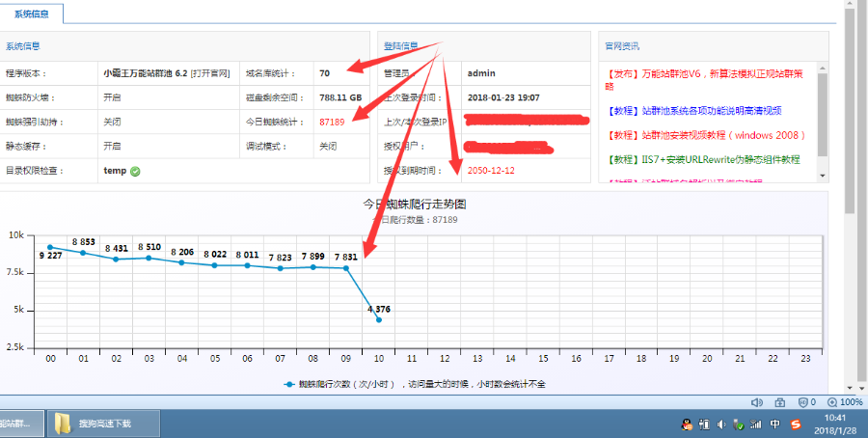Click the browser sound mute icon

coord(757,401)
